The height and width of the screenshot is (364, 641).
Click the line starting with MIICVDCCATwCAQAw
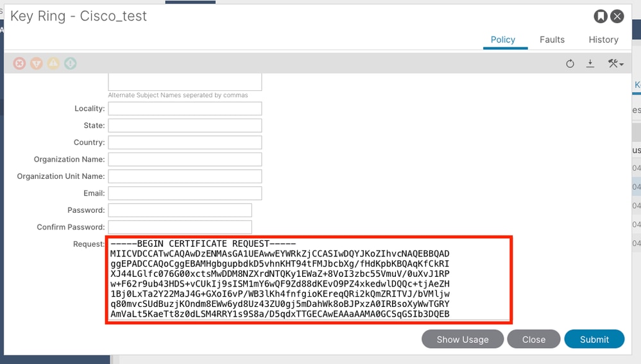click(280, 254)
